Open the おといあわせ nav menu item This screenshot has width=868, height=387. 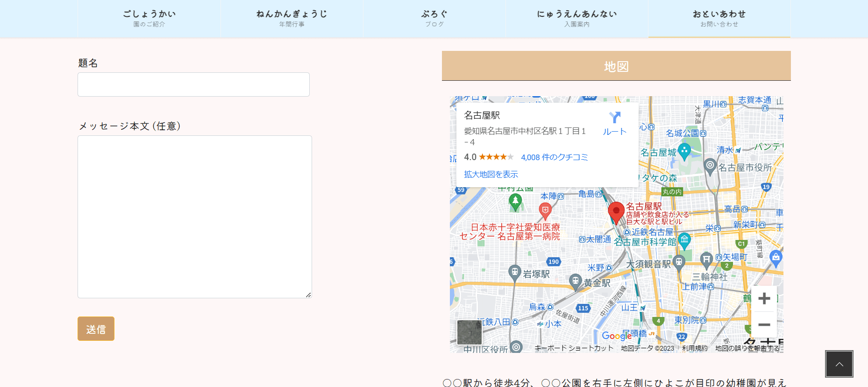point(719,19)
